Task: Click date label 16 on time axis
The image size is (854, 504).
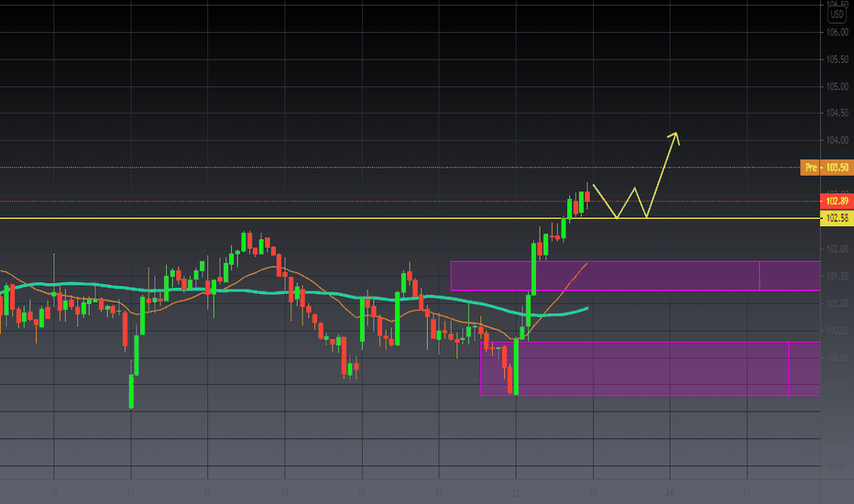Action: click(207, 493)
